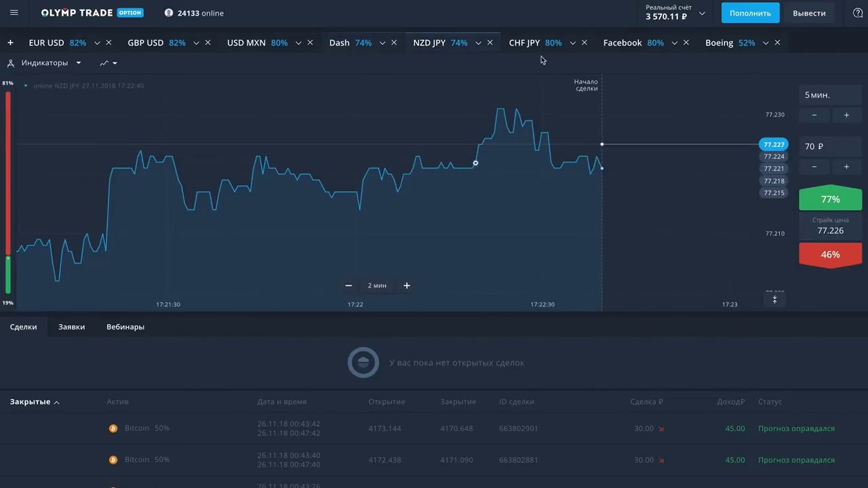This screenshot has height=488, width=868.
Task: Expand EUR USD tab dropdown arrow
Action: coord(97,43)
